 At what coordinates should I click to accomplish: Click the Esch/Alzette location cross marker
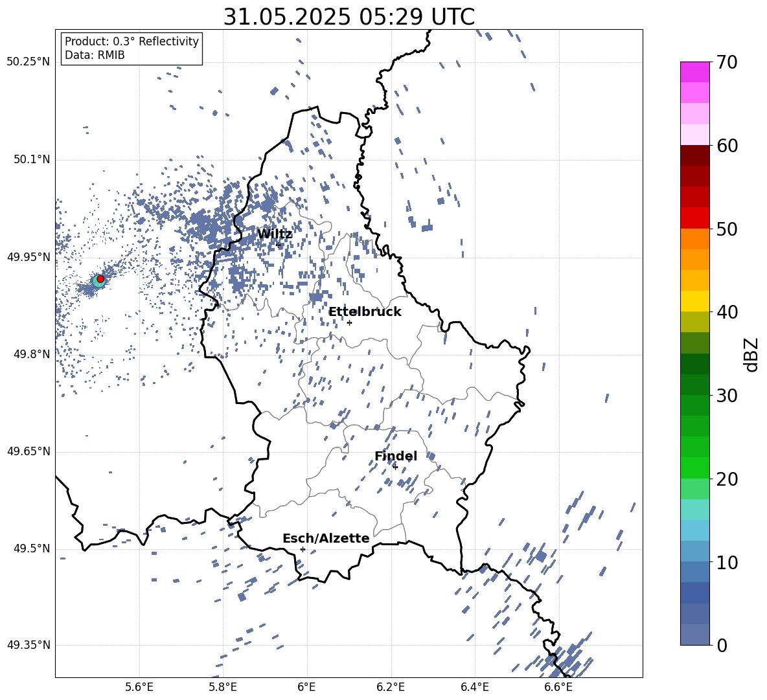point(303,549)
